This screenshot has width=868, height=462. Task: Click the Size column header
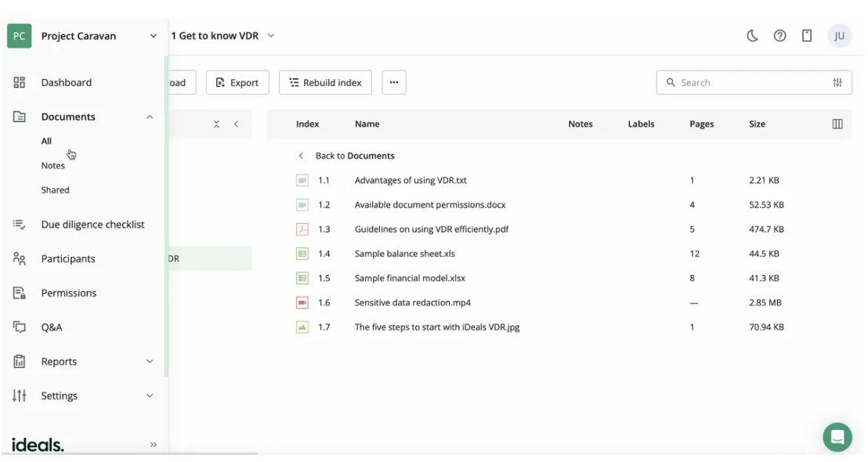[x=758, y=124]
